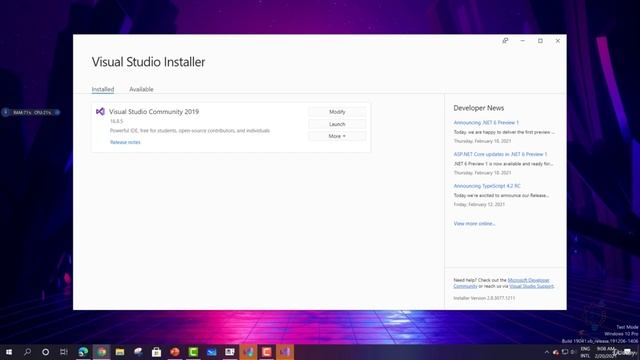This screenshot has height=360, width=640.
Task: Launch Visual Studio Community 2019
Action: [337, 124]
